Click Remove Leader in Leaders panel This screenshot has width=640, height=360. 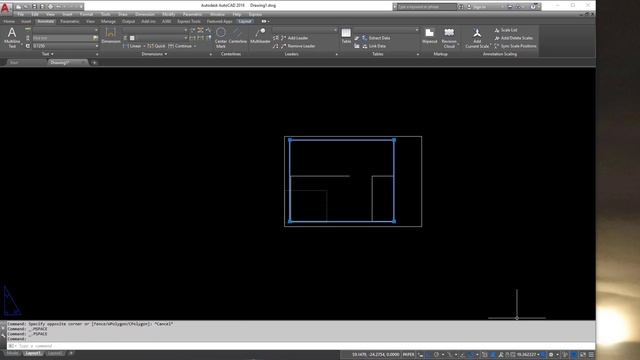pos(298,46)
